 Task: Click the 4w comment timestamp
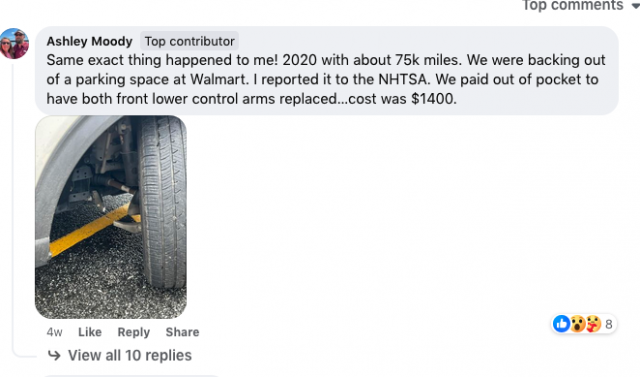click(x=54, y=332)
